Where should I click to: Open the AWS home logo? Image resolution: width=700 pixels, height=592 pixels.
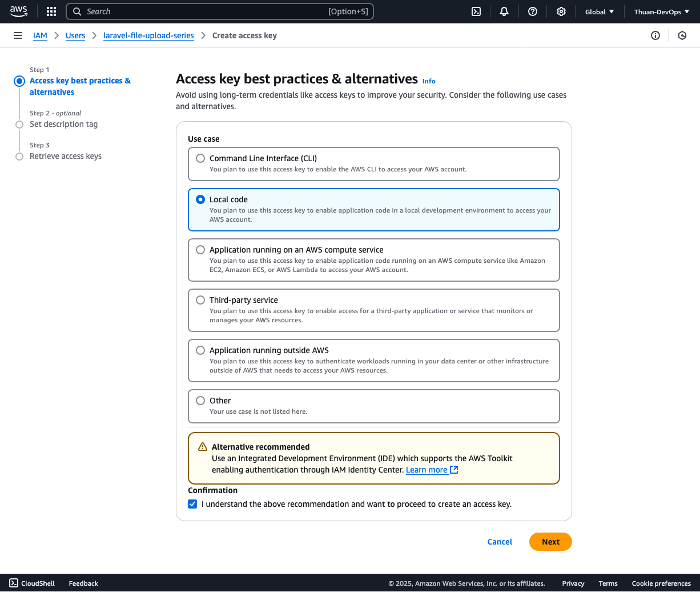pyautogui.click(x=18, y=11)
